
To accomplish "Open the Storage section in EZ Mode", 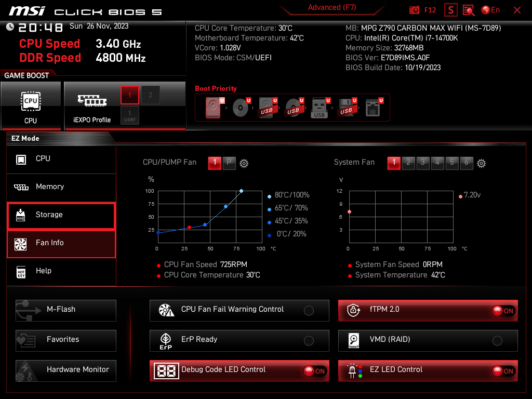I will pyautogui.click(x=61, y=215).
